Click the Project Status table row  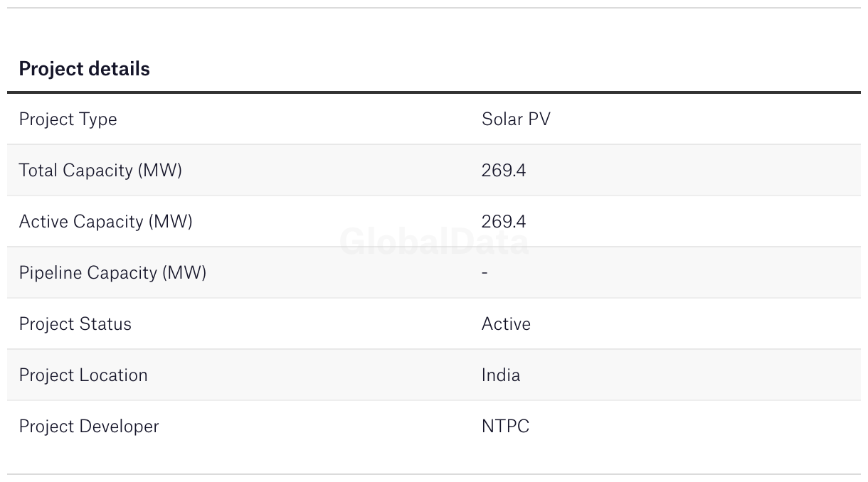pyautogui.click(x=434, y=323)
